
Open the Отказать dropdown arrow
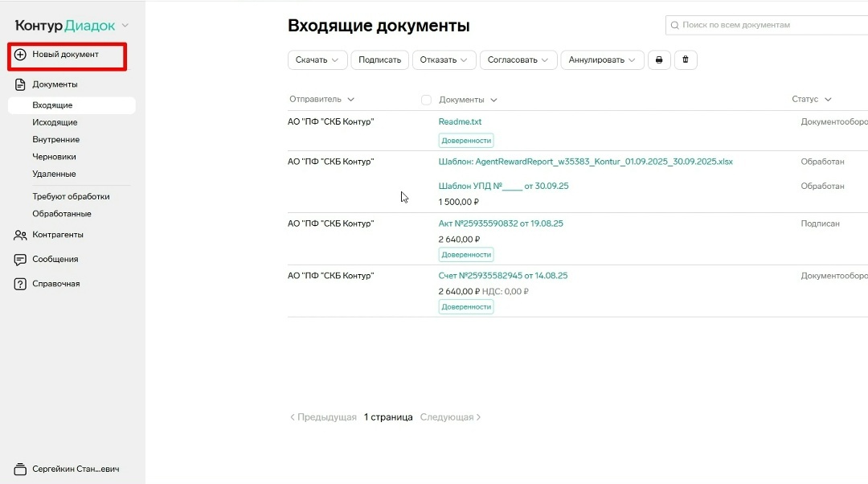pos(465,59)
